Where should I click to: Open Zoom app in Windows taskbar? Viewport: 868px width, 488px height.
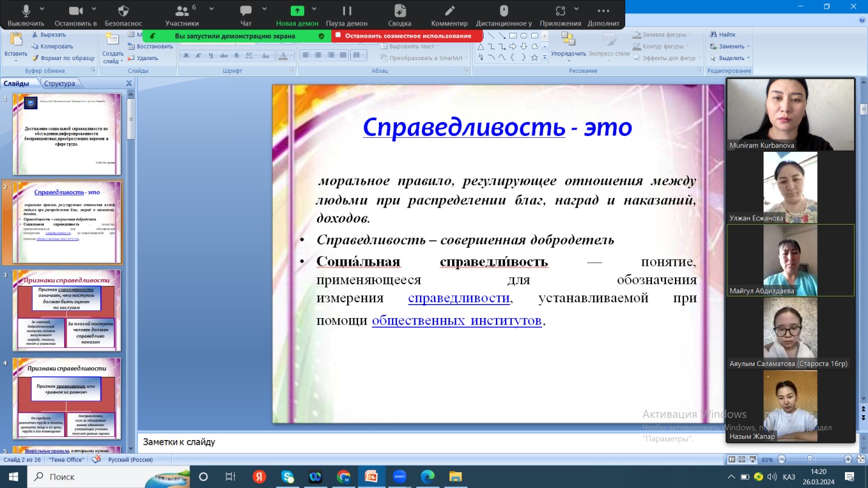coord(399,477)
